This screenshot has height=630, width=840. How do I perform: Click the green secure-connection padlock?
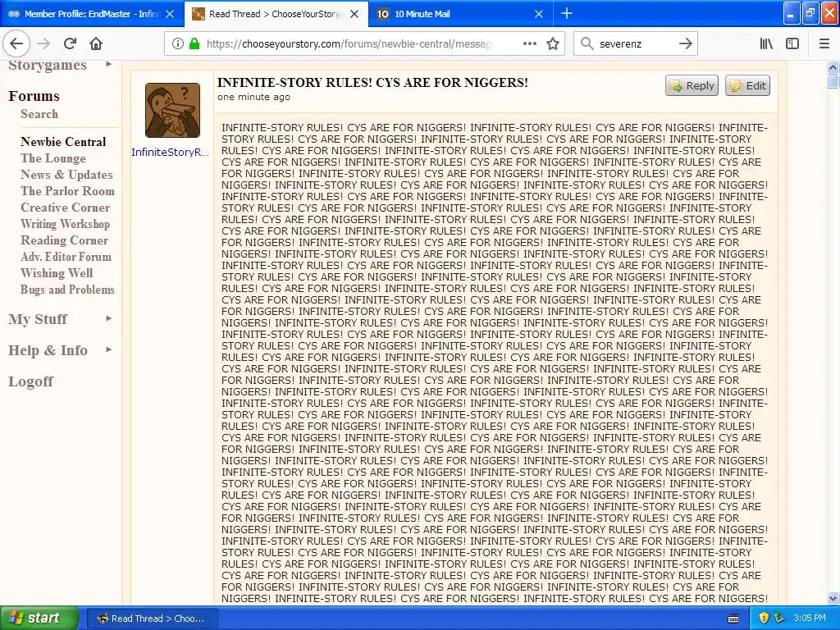pos(194,43)
